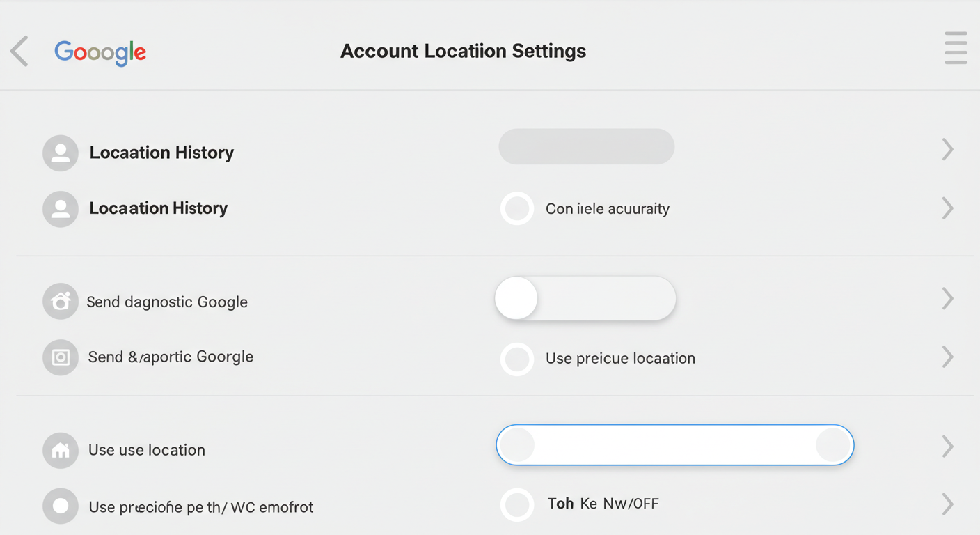
Task: Click the blue-outlined slider for Use use location
Action: pyautogui.click(x=675, y=444)
